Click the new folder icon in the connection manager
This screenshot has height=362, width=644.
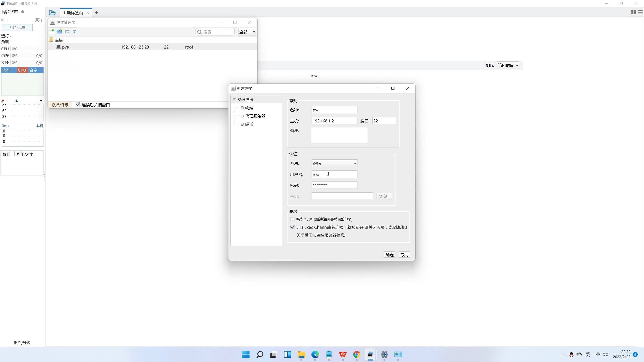pyautogui.click(x=59, y=32)
